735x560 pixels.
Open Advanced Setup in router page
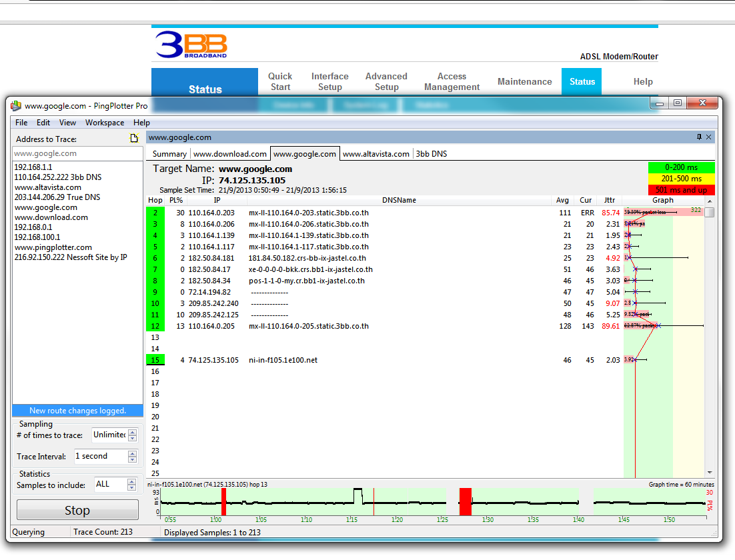(x=386, y=81)
